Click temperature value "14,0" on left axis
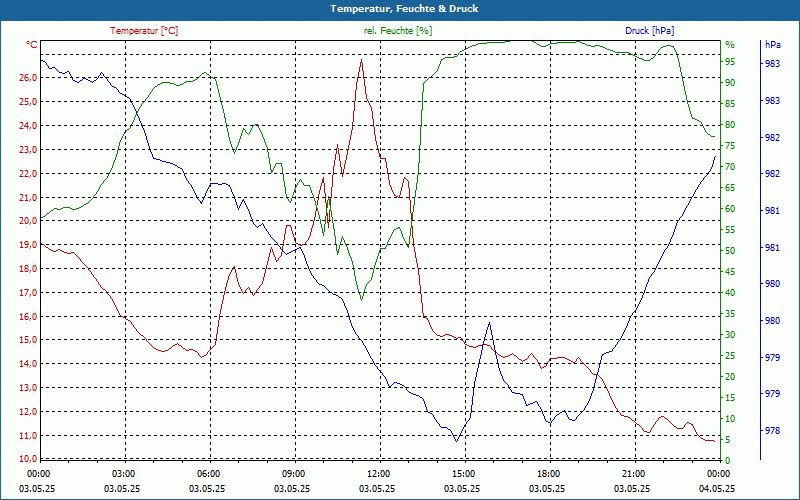This screenshot has width=800, height=500. pyautogui.click(x=28, y=364)
